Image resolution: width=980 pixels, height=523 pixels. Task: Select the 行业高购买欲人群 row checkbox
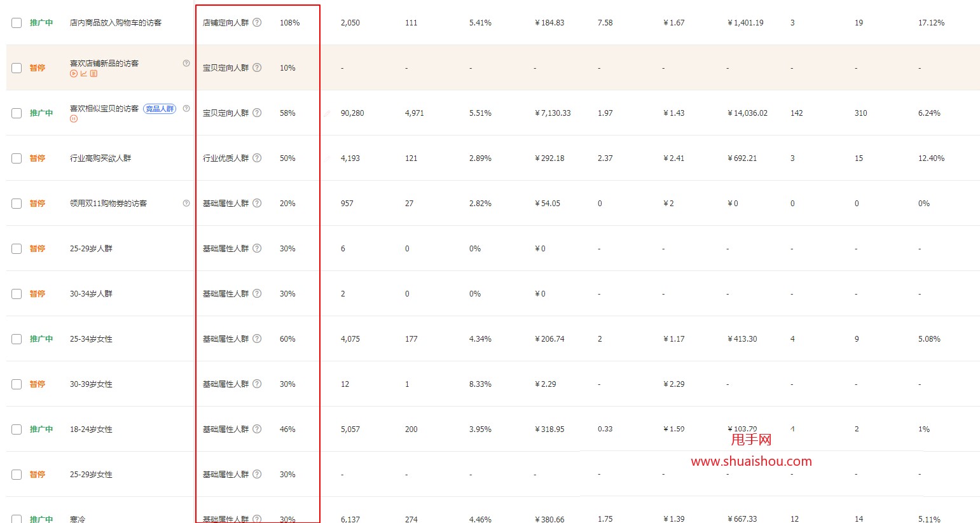17,158
